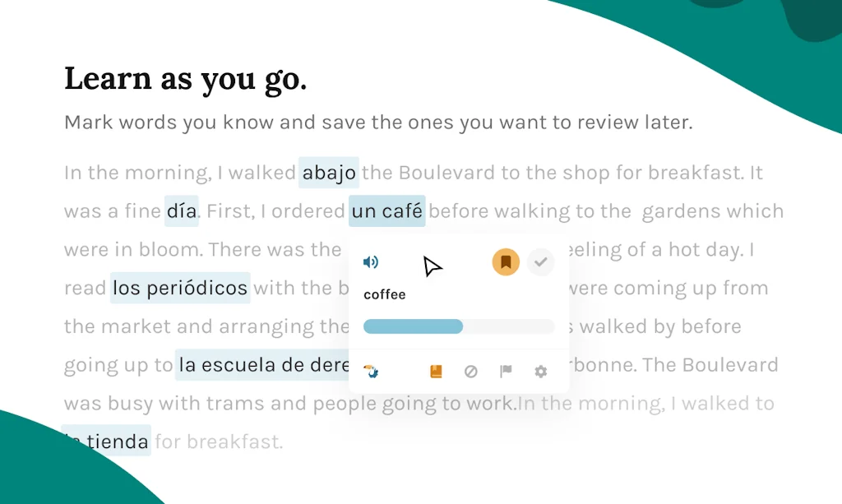Mark word as known with checkmark
Viewport: 842px width, 504px height.
click(x=540, y=262)
